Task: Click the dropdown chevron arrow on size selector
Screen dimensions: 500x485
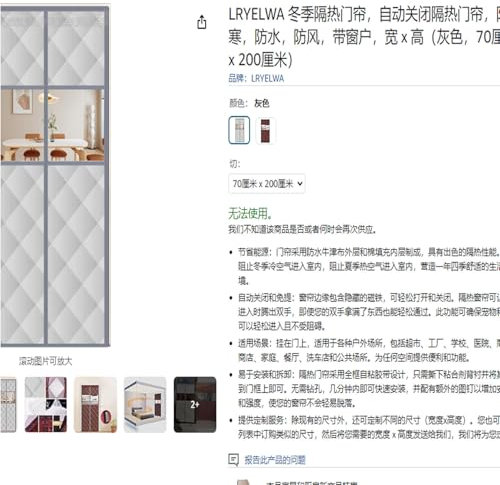Action: pyautogui.click(x=300, y=183)
